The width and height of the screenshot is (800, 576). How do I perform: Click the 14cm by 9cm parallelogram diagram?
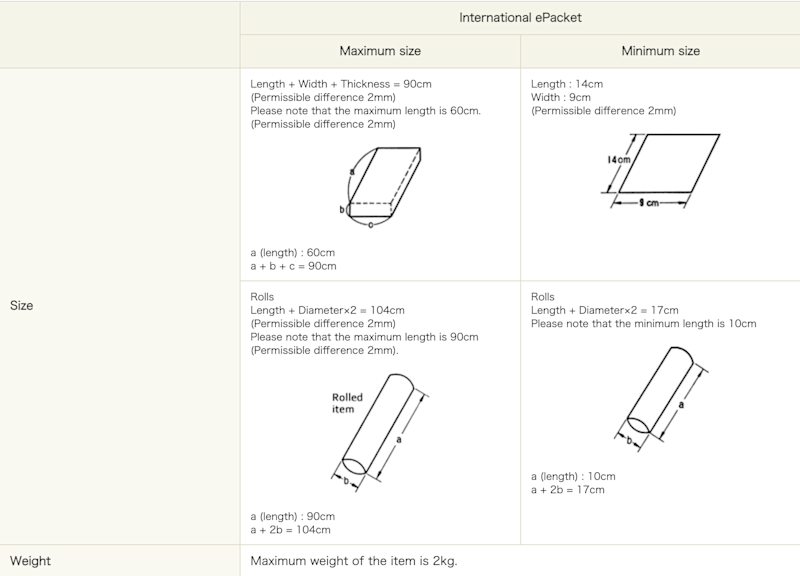[x=660, y=171]
